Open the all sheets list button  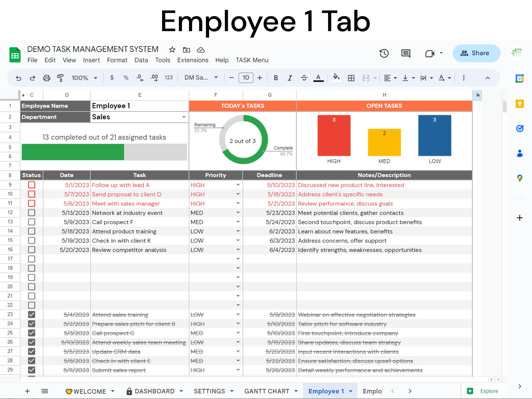pyautogui.click(x=45, y=391)
